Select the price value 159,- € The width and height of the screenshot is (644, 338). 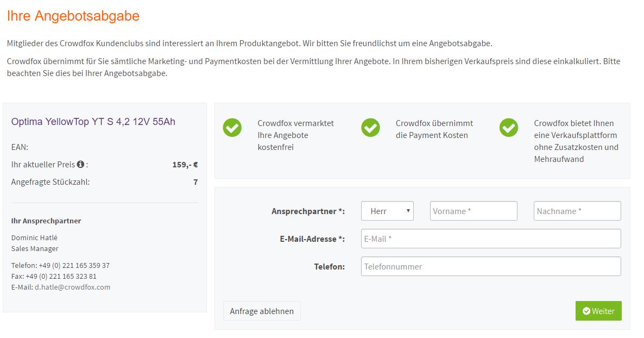tap(185, 165)
